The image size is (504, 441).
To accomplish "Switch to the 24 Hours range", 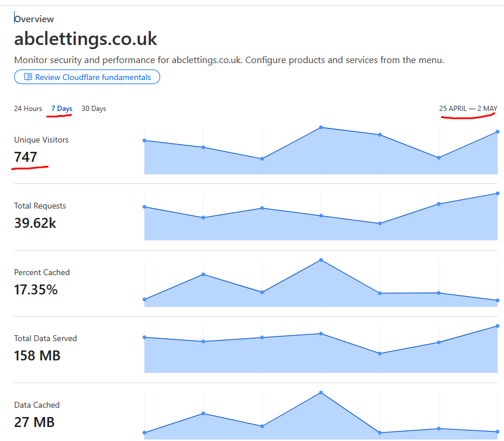I will click(28, 109).
